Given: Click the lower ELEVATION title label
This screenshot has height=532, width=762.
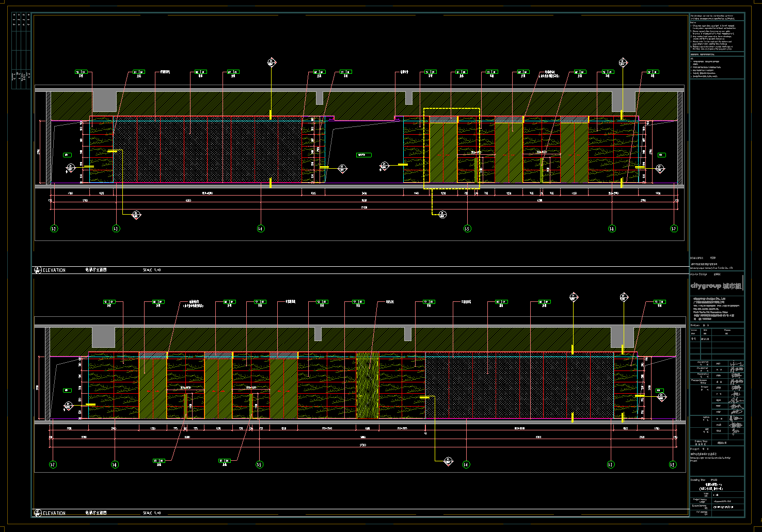Looking at the screenshot, I should 54,513.
